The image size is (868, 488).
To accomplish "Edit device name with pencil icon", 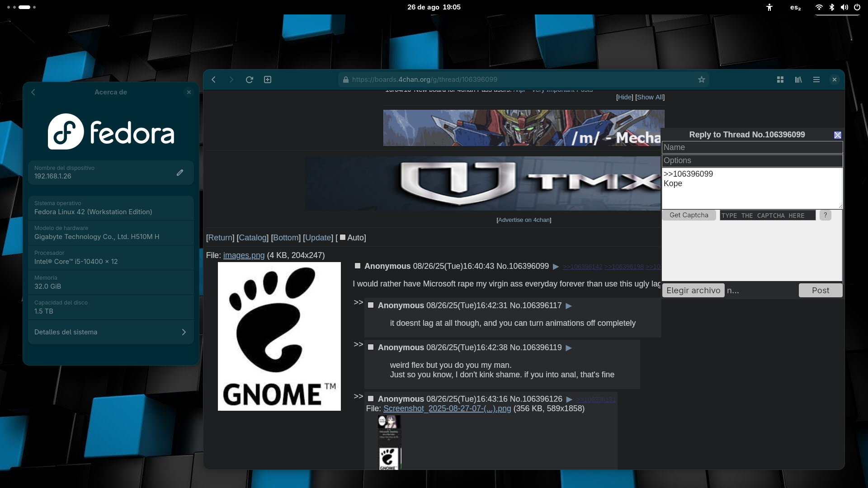I will click(180, 173).
